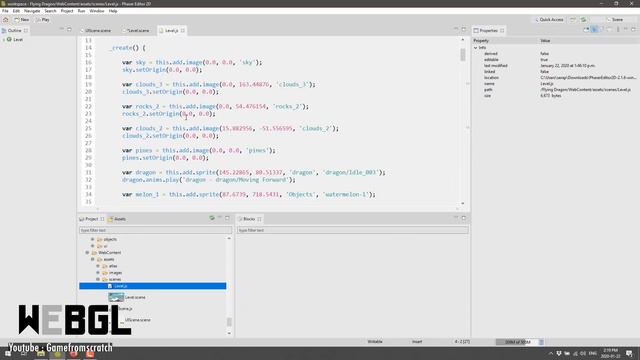Maximize the editor area

[464, 29]
